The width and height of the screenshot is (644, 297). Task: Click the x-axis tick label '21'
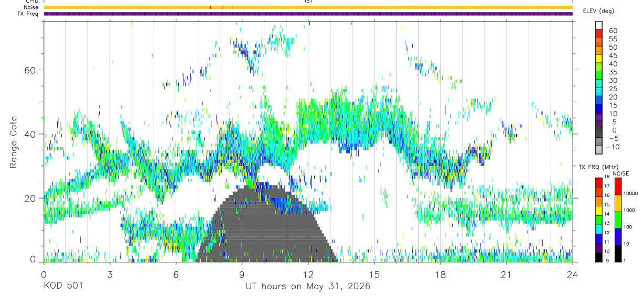(x=506, y=274)
